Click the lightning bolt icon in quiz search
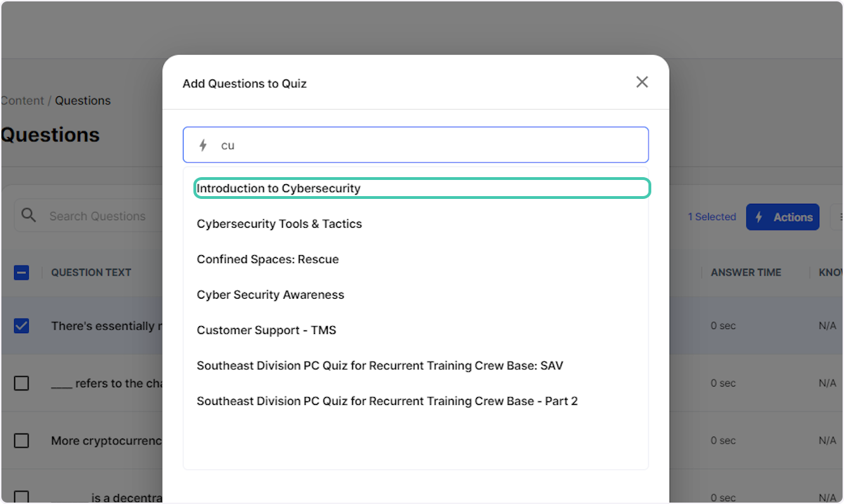This screenshot has width=844, height=504. click(x=203, y=146)
